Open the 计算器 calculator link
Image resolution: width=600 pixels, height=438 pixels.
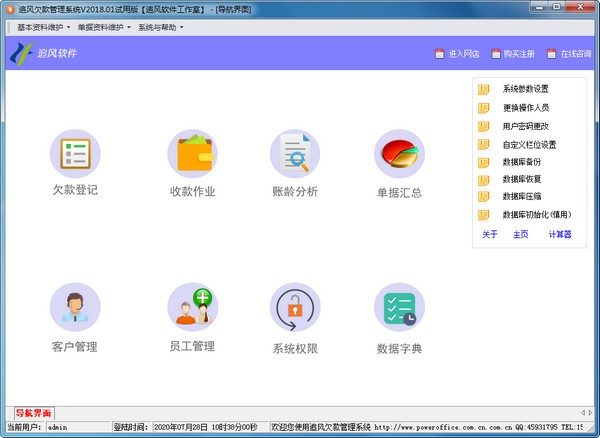[x=559, y=234]
